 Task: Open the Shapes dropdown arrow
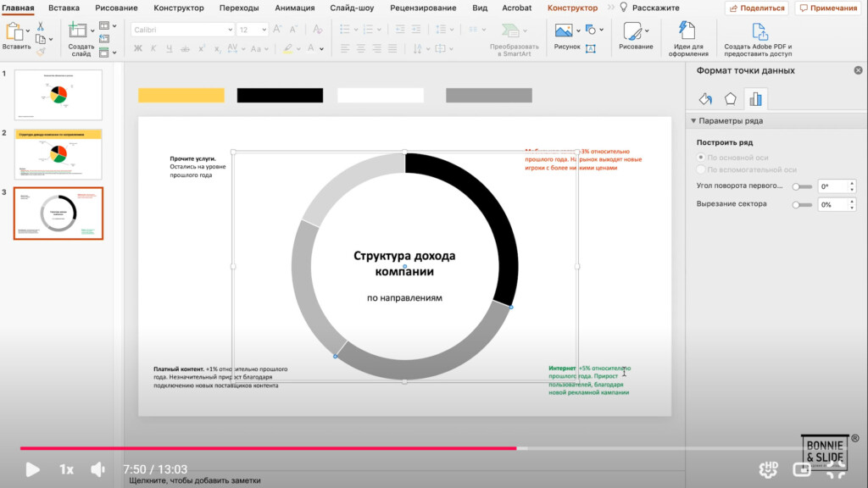(x=601, y=30)
